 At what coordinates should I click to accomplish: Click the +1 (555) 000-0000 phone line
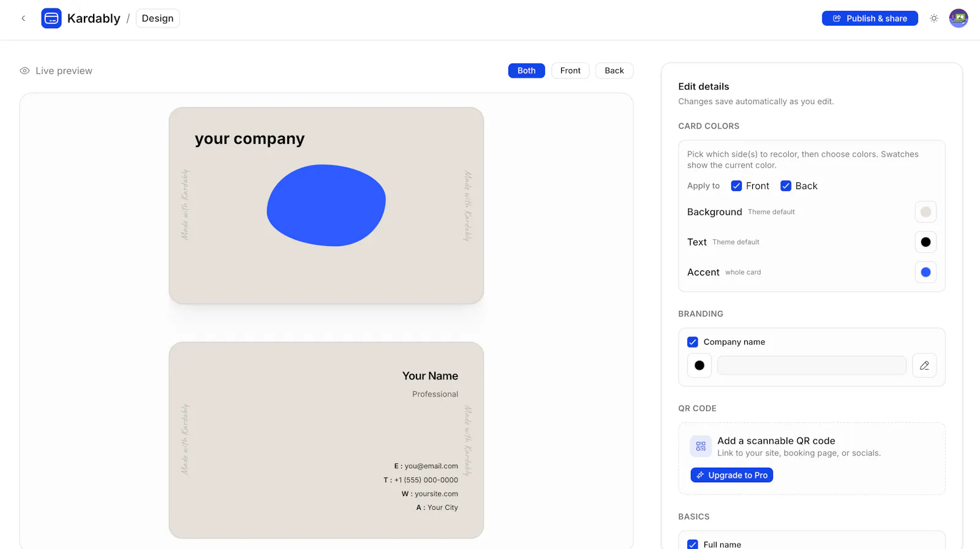(x=421, y=480)
